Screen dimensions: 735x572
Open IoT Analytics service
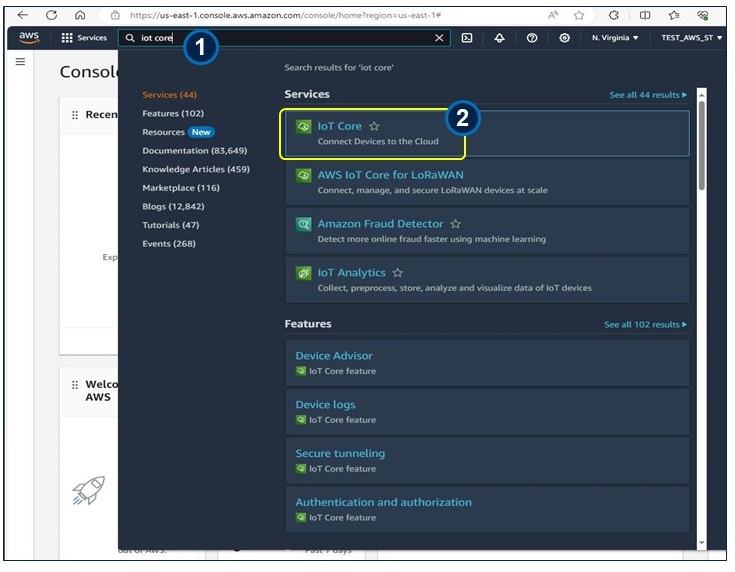click(352, 273)
